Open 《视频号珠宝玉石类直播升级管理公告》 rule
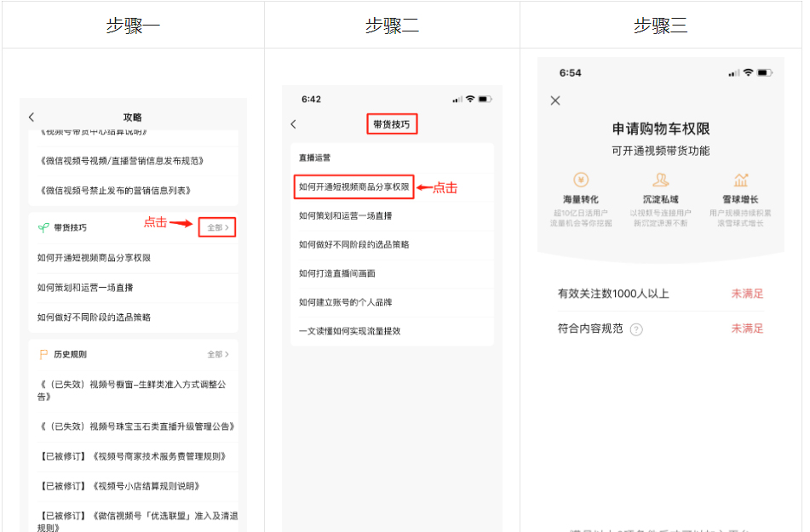The width and height of the screenshot is (810, 532). [136, 426]
